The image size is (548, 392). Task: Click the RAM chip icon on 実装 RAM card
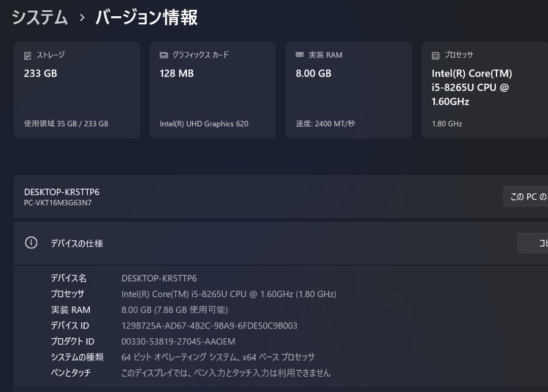tap(299, 54)
